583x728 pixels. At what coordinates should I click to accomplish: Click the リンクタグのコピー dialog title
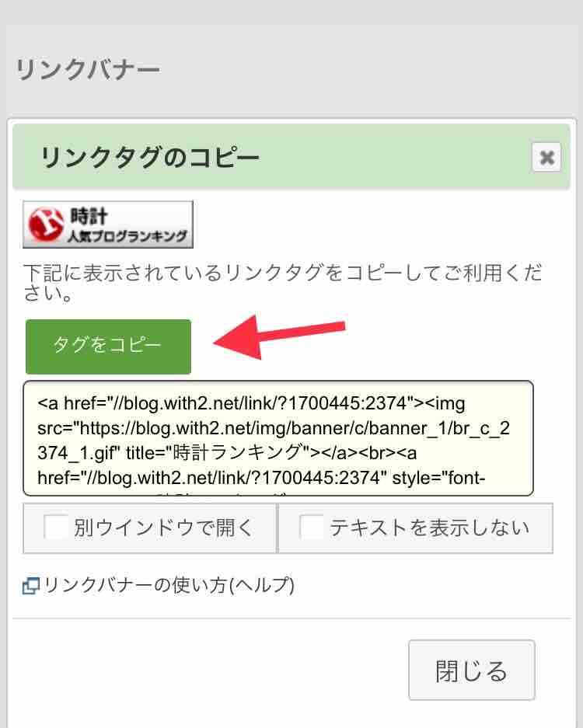pos(150,157)
